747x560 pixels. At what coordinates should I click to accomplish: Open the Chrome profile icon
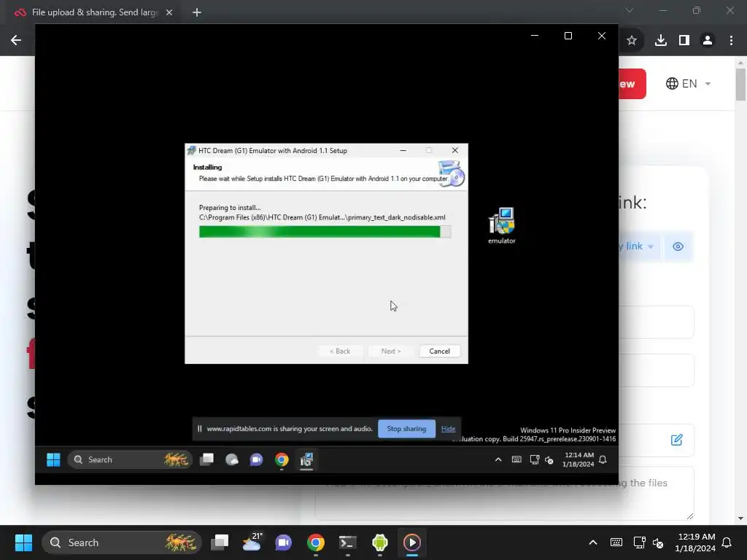pos(708,40)
